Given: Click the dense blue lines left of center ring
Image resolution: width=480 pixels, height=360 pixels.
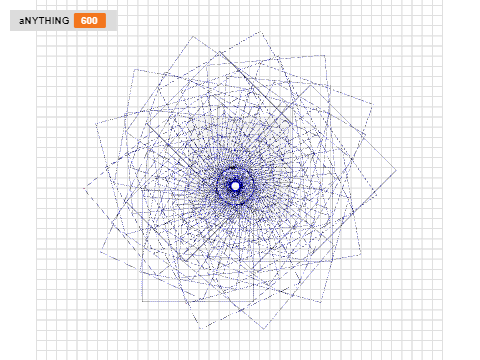Looking at the screenshot, I should (203, 187).
